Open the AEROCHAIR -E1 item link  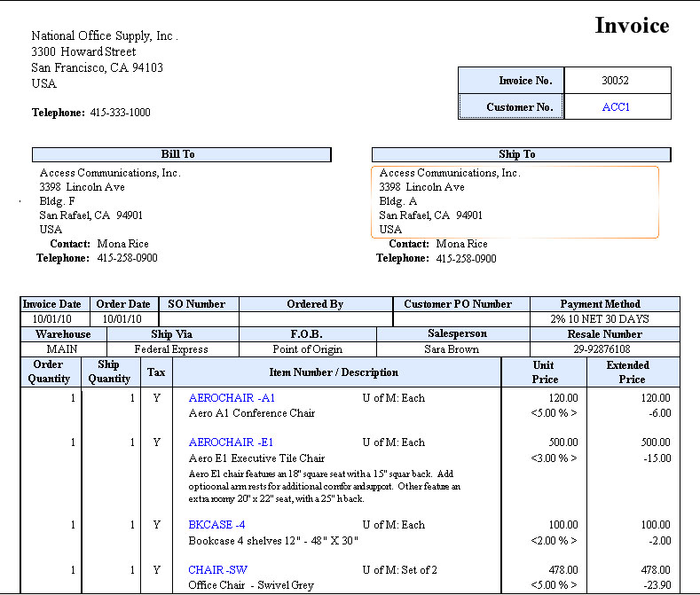click(231, 442)
